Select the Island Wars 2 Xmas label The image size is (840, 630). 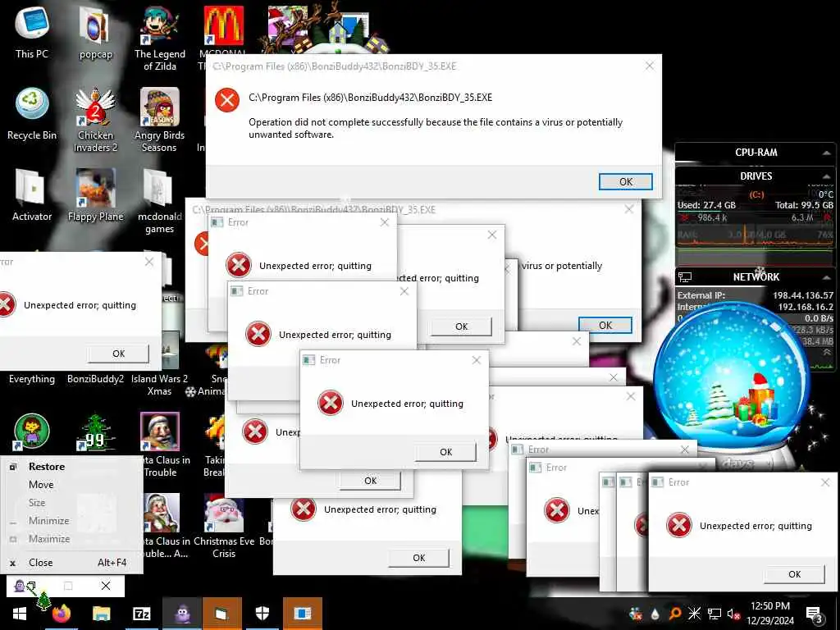click(x=160, y=385)
